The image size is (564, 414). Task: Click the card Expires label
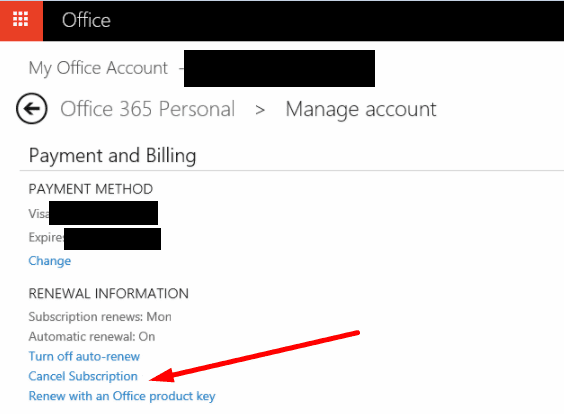[x=46, y=237]
